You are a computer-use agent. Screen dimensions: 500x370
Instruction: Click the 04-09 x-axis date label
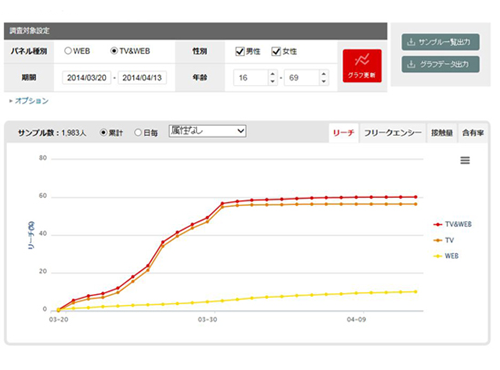(x=356, y=319)
